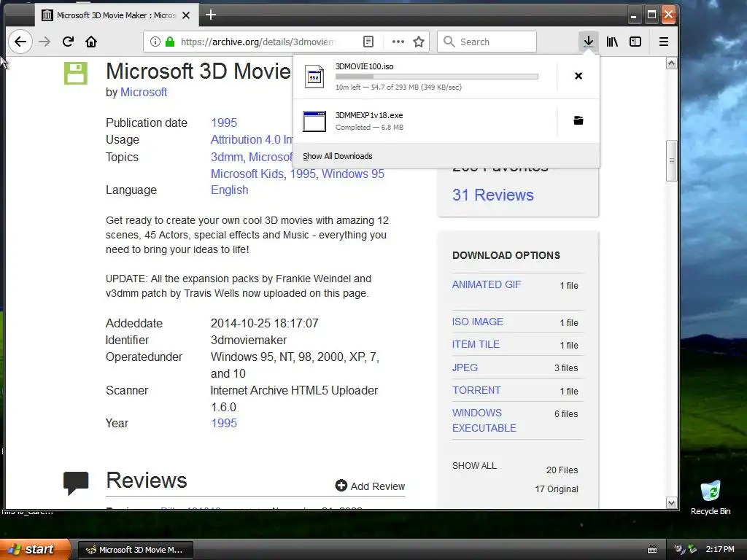
Task: Click the keyboard icon in the taskbar
Action: [652, 550]
